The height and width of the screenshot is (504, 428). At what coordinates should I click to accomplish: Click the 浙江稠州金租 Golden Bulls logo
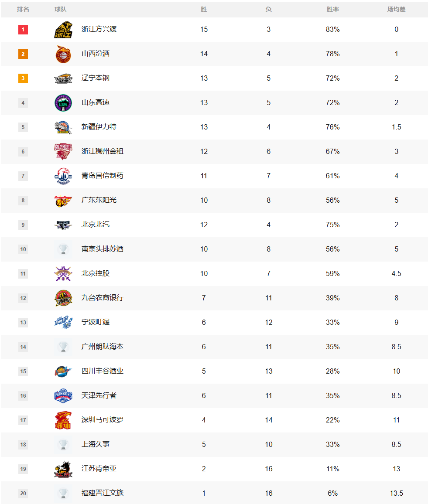63,152
